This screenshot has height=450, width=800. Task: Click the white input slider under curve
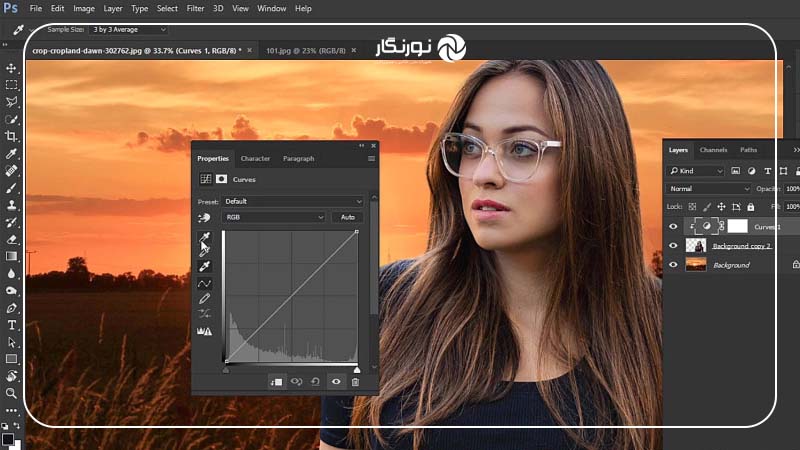click(357, 369)
